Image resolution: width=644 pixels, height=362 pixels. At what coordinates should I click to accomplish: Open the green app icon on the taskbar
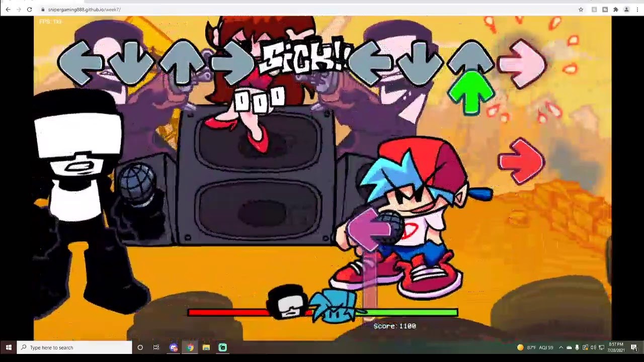[222, 347]
